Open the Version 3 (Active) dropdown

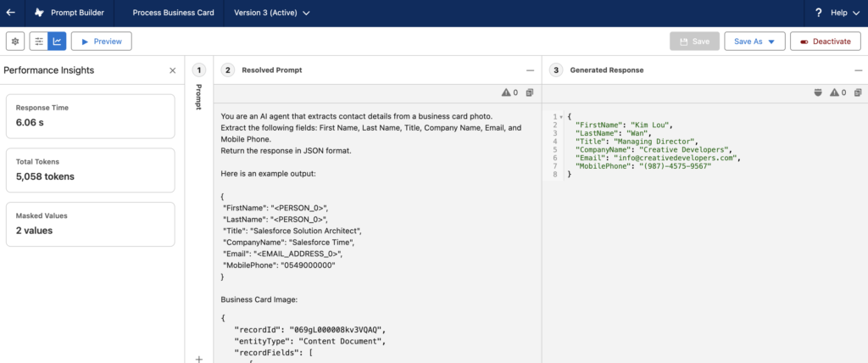click(x=271, y=13)
